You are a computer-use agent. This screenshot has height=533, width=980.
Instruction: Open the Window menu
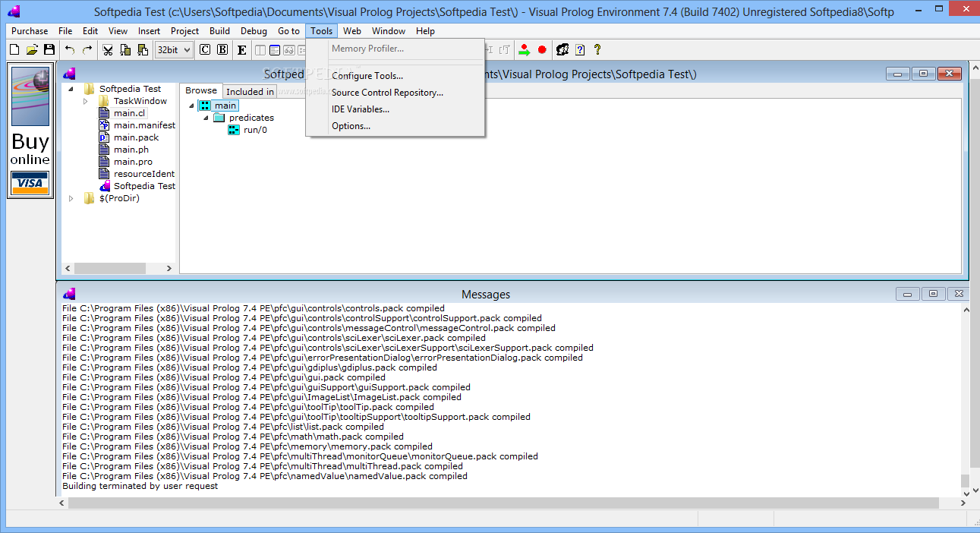tap(389, 31)
